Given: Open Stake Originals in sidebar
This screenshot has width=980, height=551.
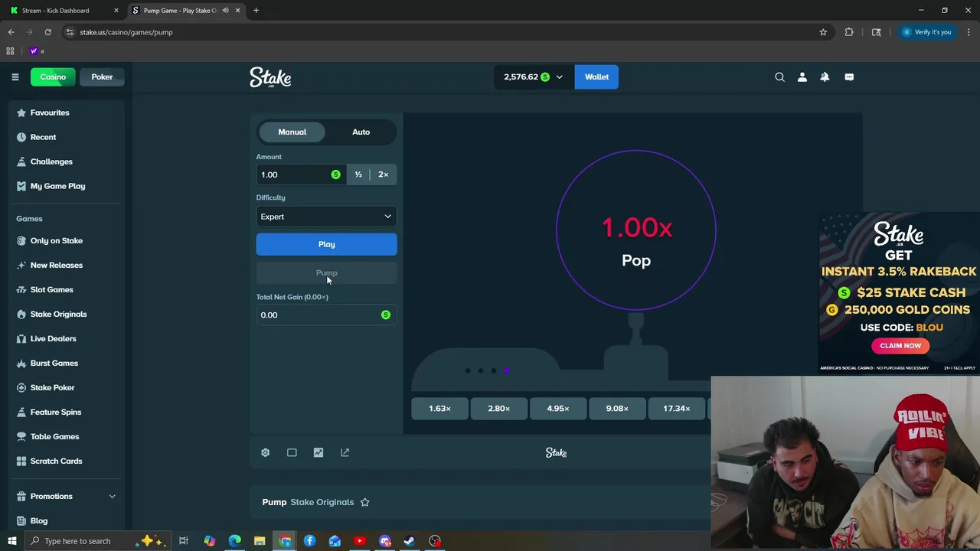Looking at the screenshot, I should 58,314.
